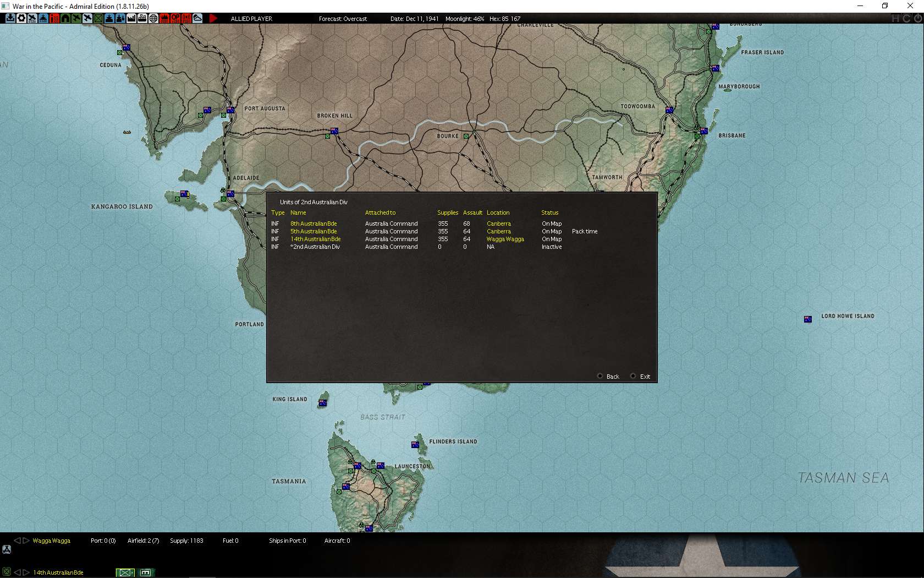Image resolution: width=924 pixels, height=578 pixels.
Task: Click Canberra in the 5th Australian Bde row
Action: click(x=499, y=231)
